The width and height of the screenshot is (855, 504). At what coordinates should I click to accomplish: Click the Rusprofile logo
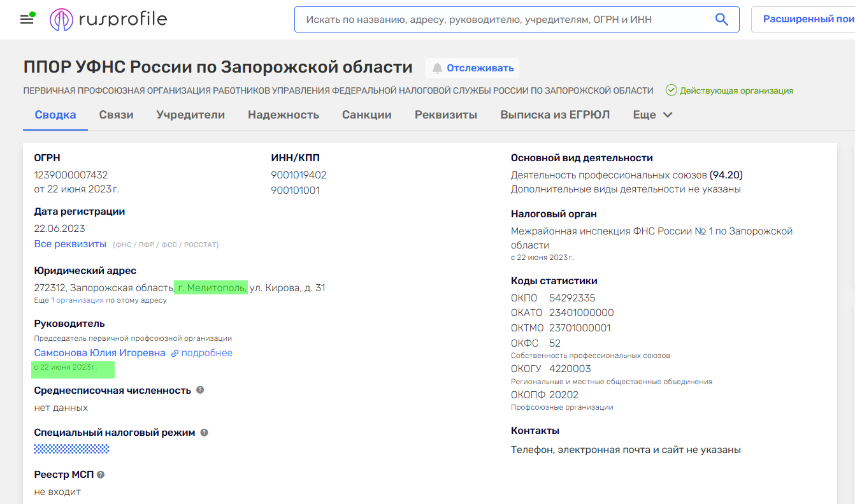[108, 20]
